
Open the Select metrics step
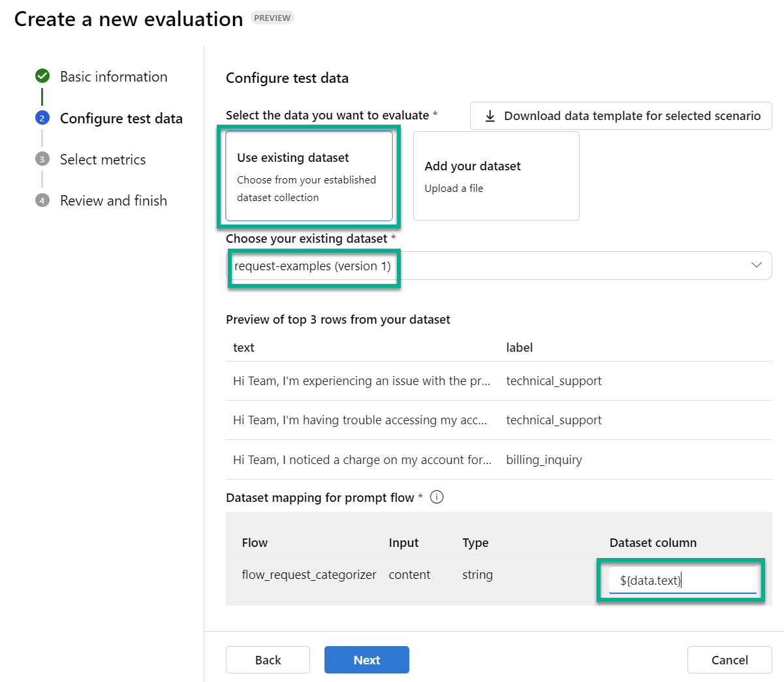point(102,160)
